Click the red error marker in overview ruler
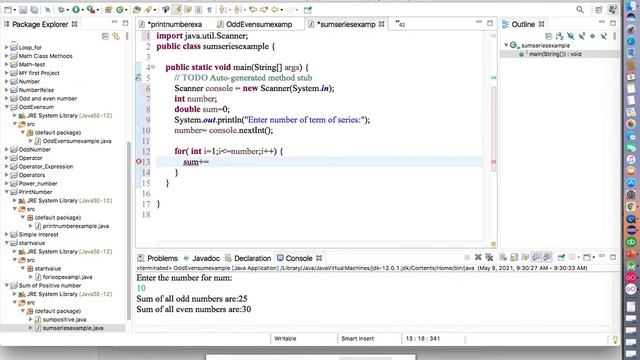This screenshot has width=640, height=360. click(x=493, y=162)
